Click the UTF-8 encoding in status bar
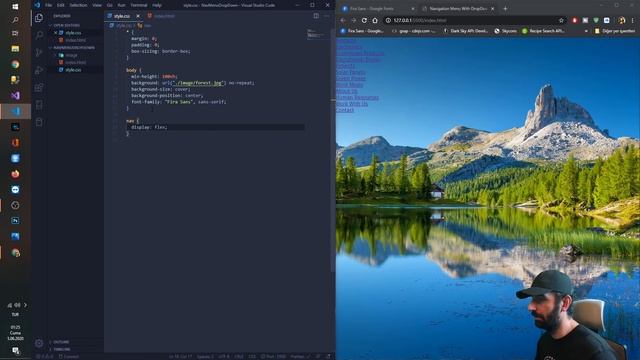 pyautogui.click(x=224, y=356)
